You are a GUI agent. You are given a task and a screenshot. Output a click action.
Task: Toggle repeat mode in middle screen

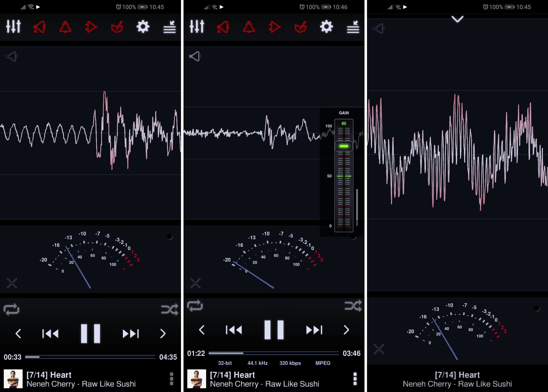[x=195, y=306]
